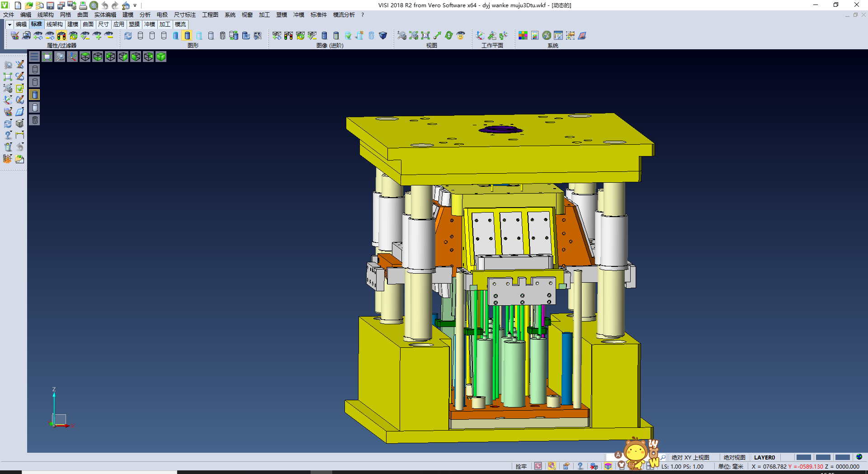Click the color palette grid icon
Image resolution: width=868 pixels, height=474 pixels.
(523, 36)
